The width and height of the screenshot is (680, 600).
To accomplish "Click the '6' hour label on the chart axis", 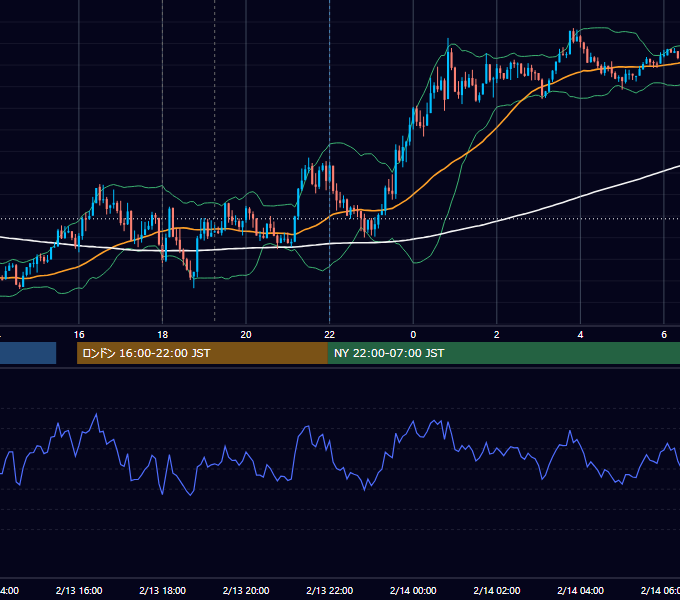I will [x=664, y=335].
